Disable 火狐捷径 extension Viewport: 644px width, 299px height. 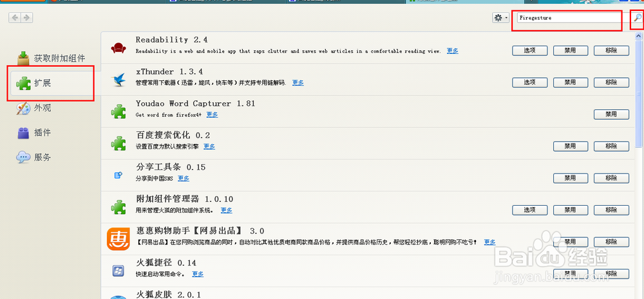pos(570,273)
